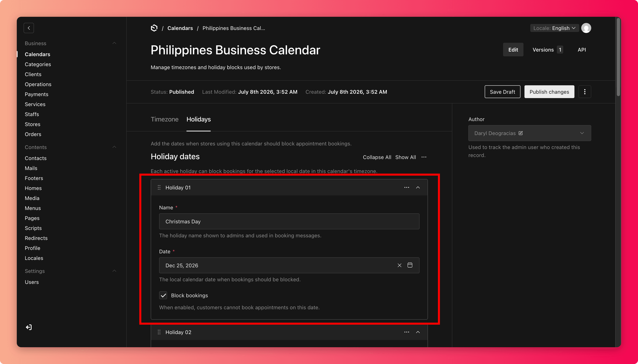
Task: Grab the Holiday 02 drag handle
Action: pyautogui.click(x=159, y=332)
